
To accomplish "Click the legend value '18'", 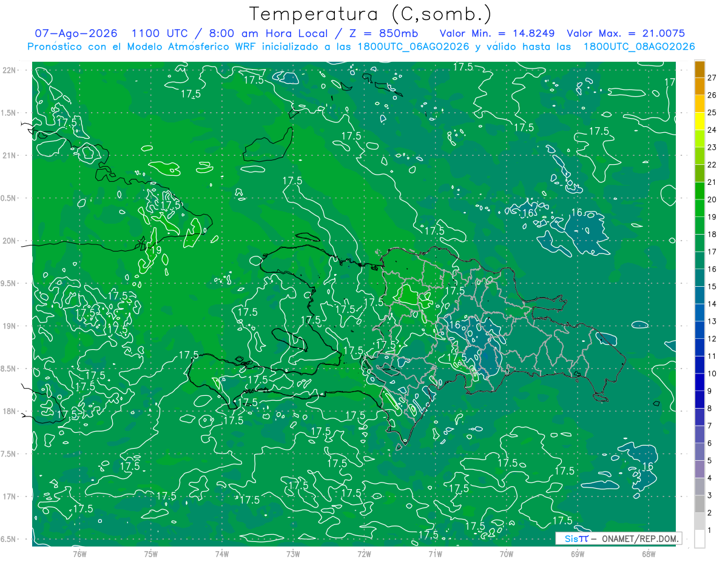I will [712, 235].
